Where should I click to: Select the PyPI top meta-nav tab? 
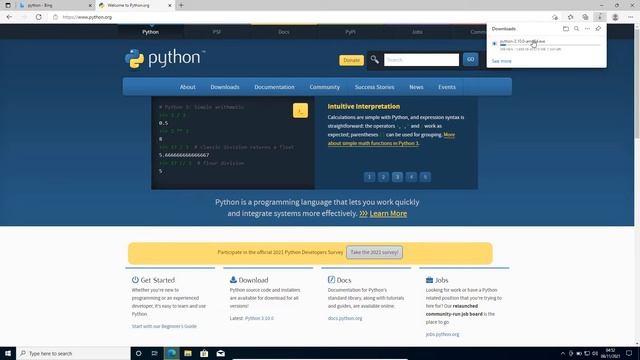350,32
